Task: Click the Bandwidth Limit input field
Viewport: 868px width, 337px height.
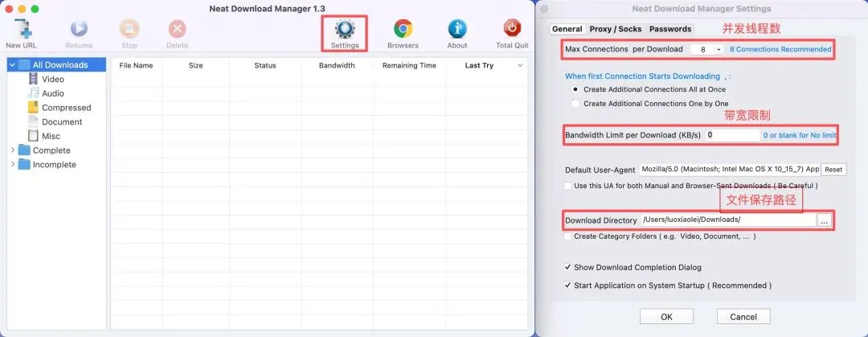Action: click(733, 134)
